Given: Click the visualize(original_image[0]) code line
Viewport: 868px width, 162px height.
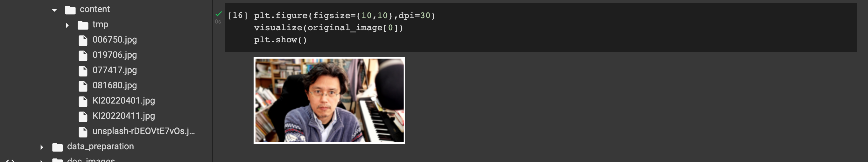Looking at the screenshot, I should point(329,28).
